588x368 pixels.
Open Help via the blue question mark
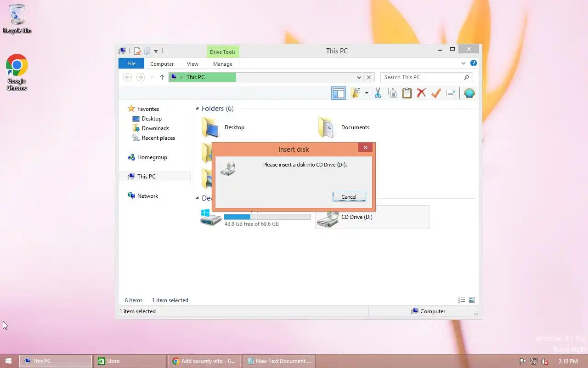pos(474,63)
